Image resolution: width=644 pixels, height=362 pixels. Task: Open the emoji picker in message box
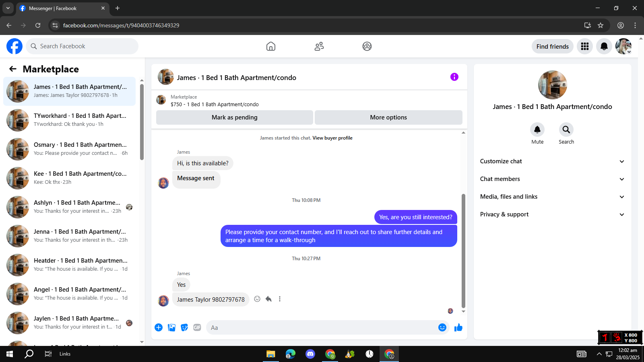pos(442,327)
